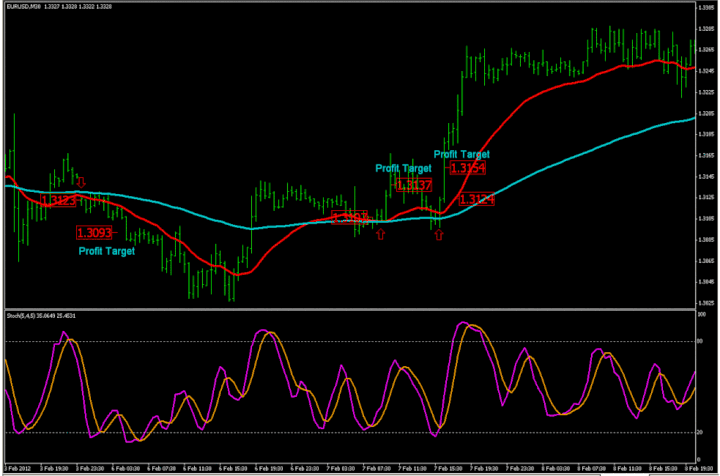Click the 1.3205 value on price axis
720x476 pixels.
coord(706,113)
